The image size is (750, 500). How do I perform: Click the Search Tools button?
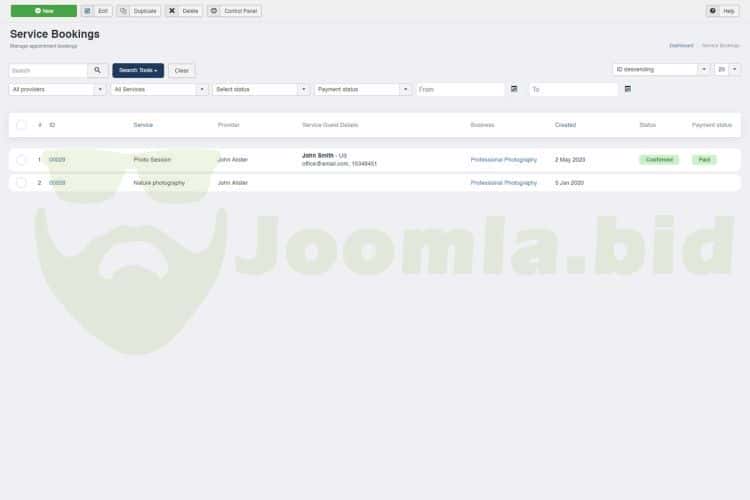pos(138,71)
